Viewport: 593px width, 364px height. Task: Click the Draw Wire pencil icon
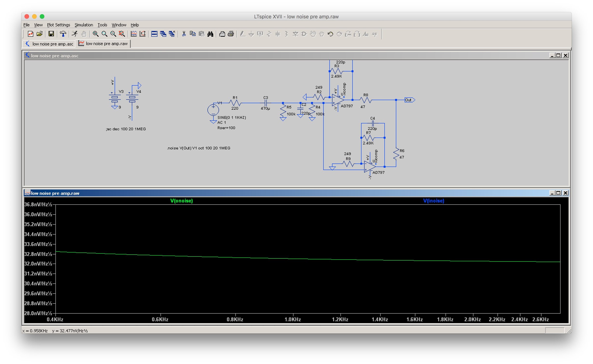tap(243, 34)
